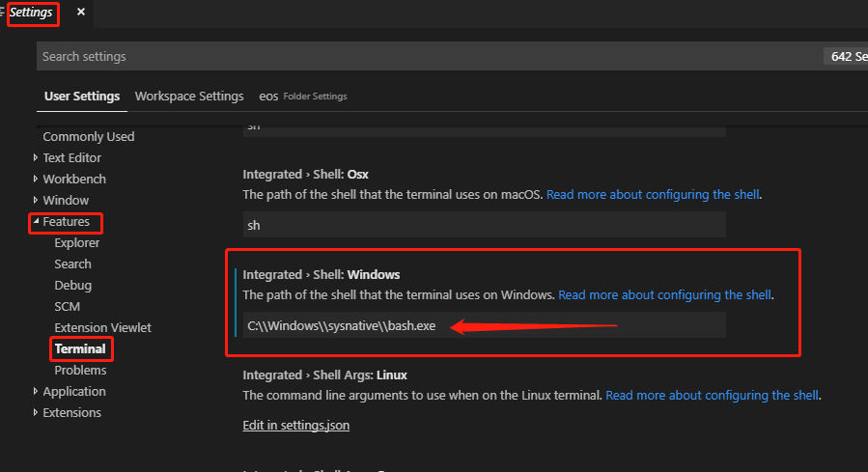The width and height of the screenshot is (868, 472).
Task: Click the 642 settings count badge
Action: click(846, 56)
